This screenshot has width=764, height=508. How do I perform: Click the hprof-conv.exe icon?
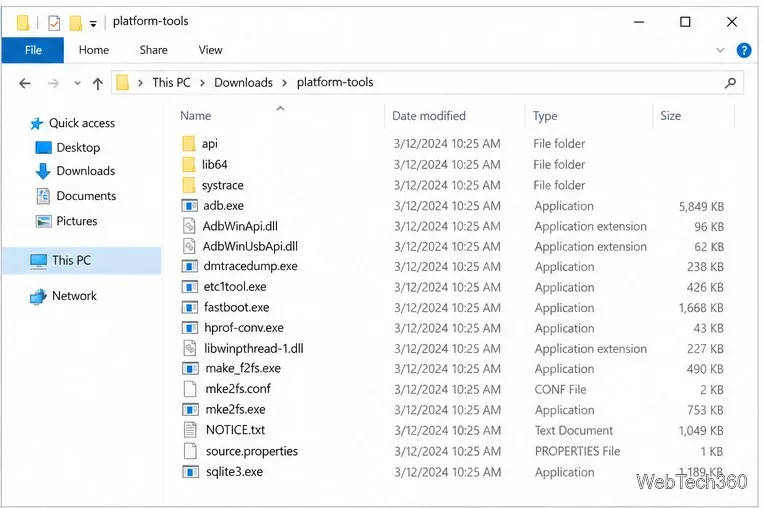point(190,328)
